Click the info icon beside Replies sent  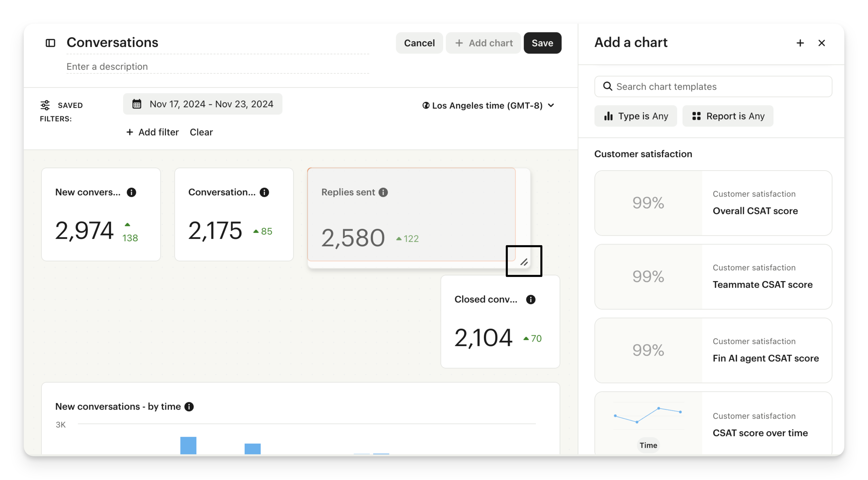pyautogui.click(x=383, y=192)
